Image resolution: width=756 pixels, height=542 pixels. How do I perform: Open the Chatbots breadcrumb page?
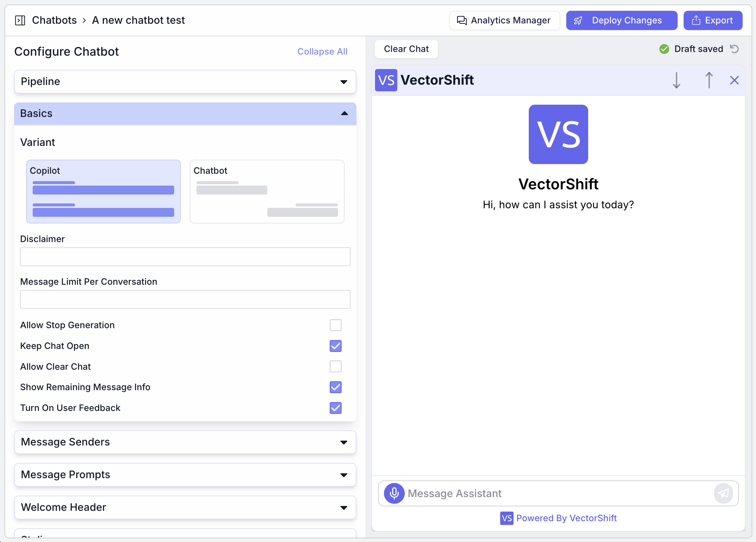tap(54, 20)
